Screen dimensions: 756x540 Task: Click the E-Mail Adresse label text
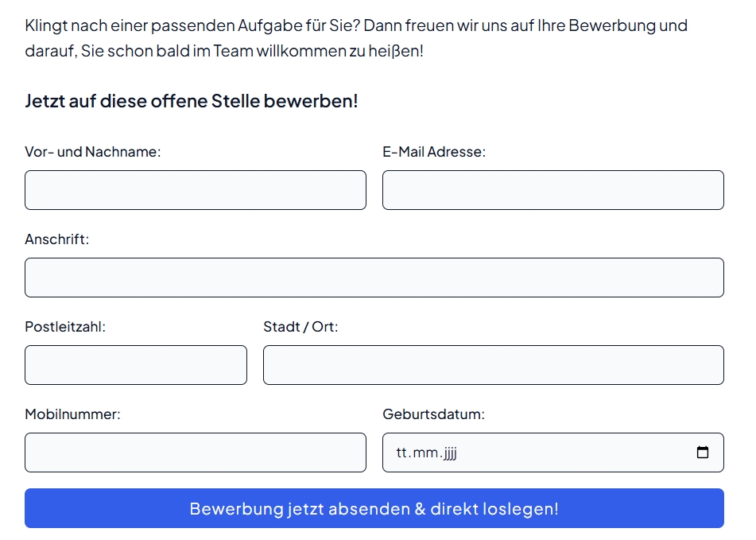click(434, 151)
